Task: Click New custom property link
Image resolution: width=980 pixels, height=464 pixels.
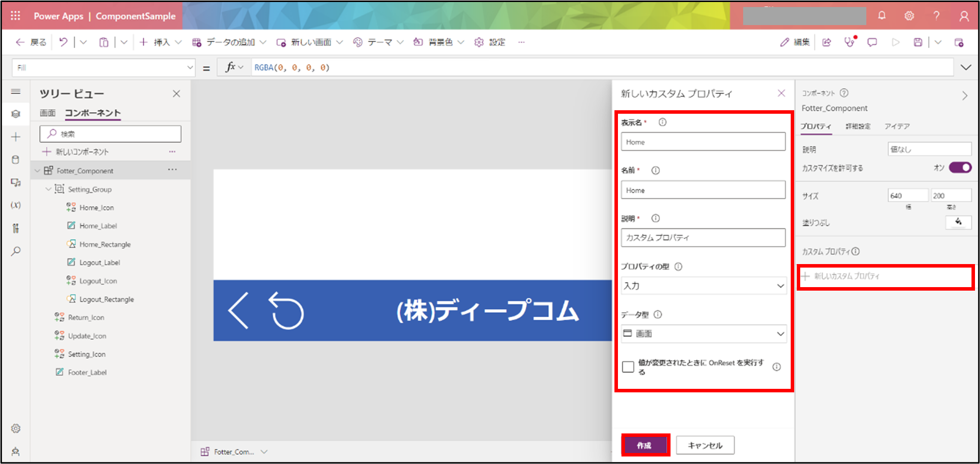Action: 840,276
